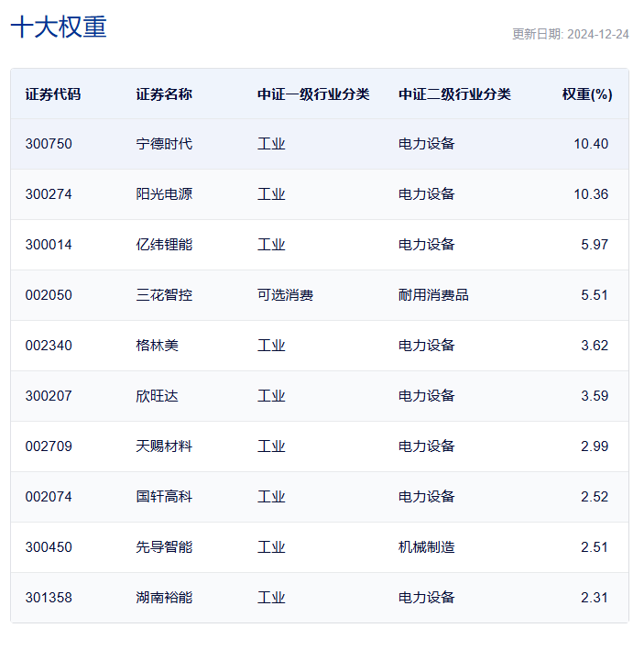644x650 pixels.
Task: Click the 中证一级行业分类 column header
Action: tap(313, 94)
